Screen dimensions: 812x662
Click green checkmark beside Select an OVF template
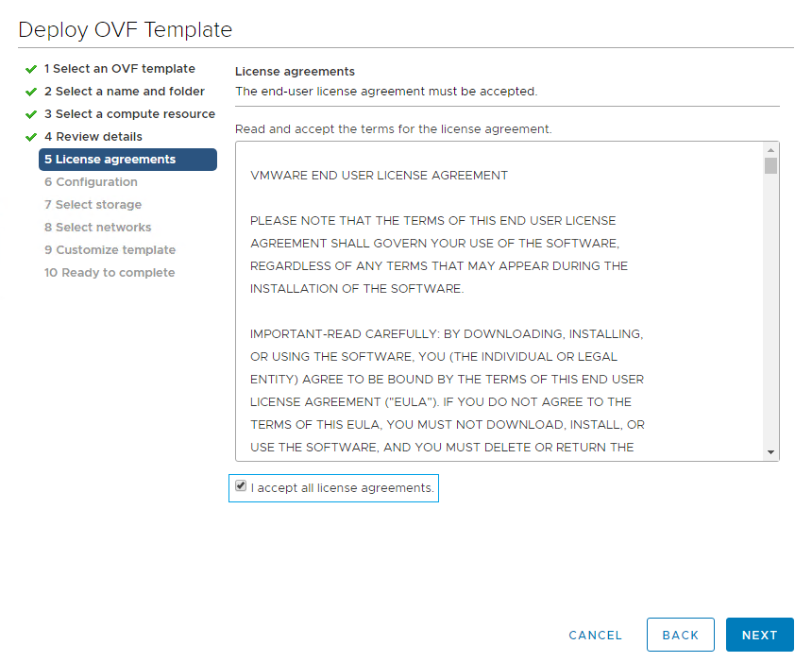31,69
